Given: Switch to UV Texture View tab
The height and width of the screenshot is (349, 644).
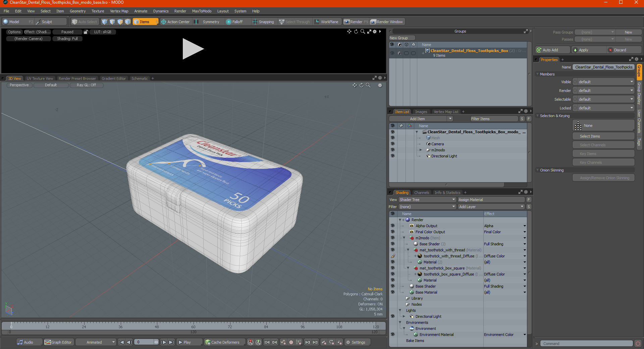Looking at the screenshot, I should point(40,79).
